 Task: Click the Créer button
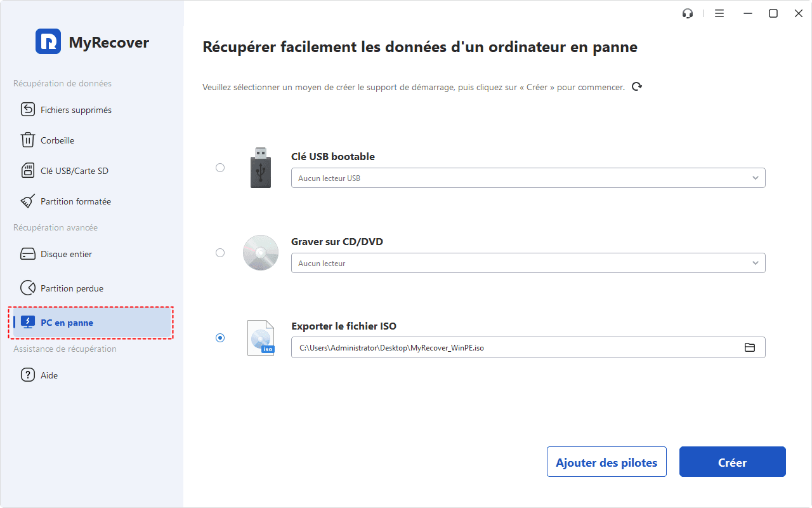(733, 462)
